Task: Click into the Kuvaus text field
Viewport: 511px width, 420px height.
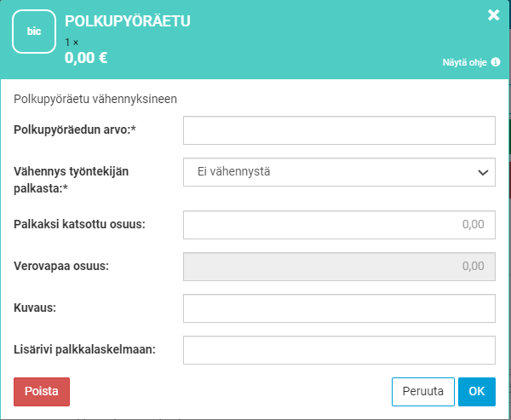Action: 339,308
